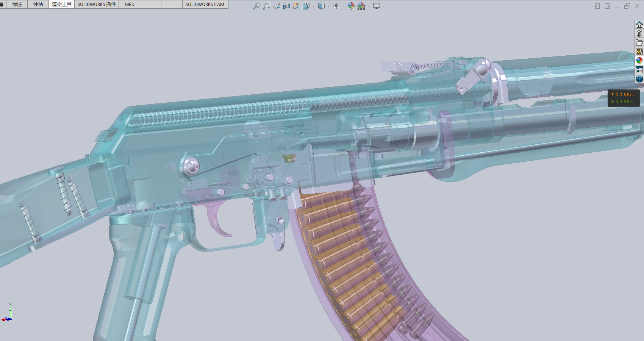
Task: Click Apply Scene icon
Action: click(x=361, y=6)
